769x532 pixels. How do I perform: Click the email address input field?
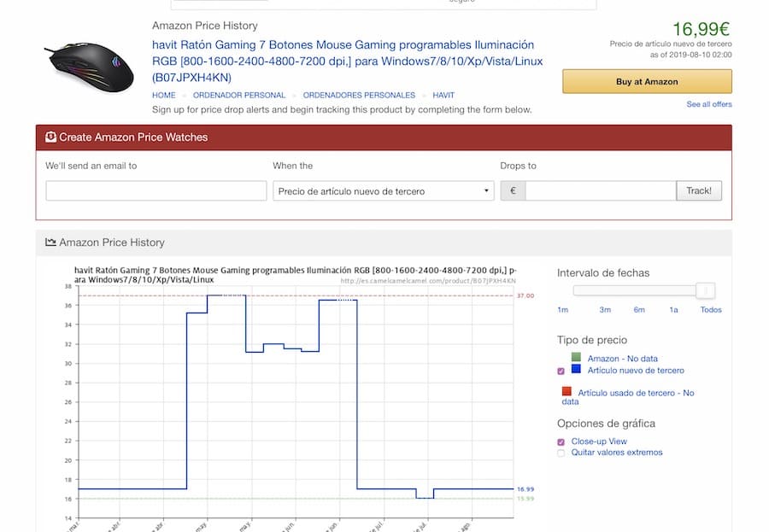[x=156, y=190]
